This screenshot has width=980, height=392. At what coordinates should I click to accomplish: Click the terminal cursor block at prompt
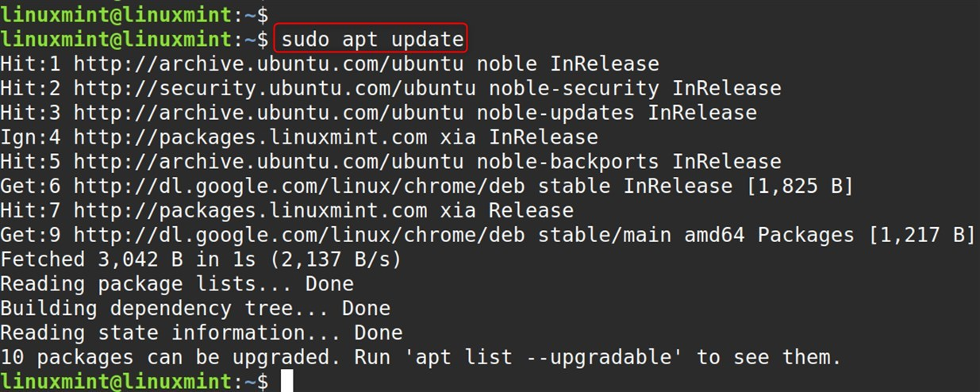pos(287,382)
